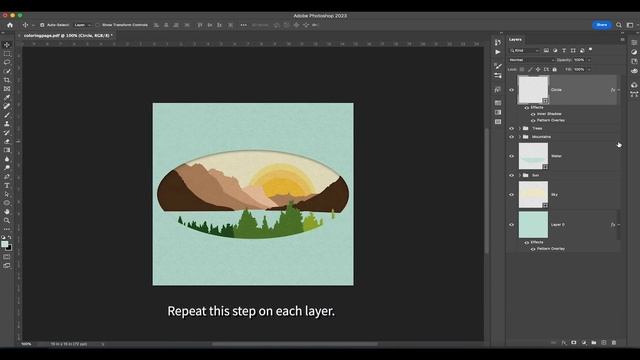Filter layers by shape layers icon

(x=573, y=50)
